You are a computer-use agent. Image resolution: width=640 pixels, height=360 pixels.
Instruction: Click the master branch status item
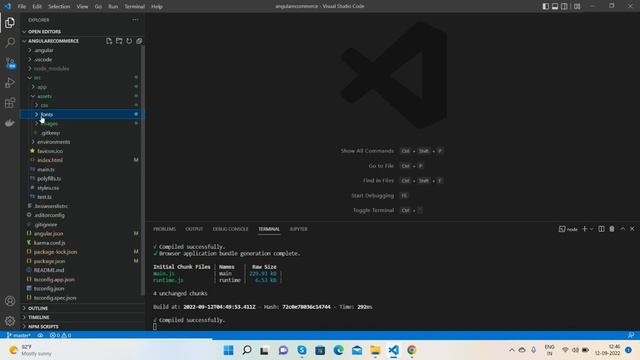click(x=19, y=335)
